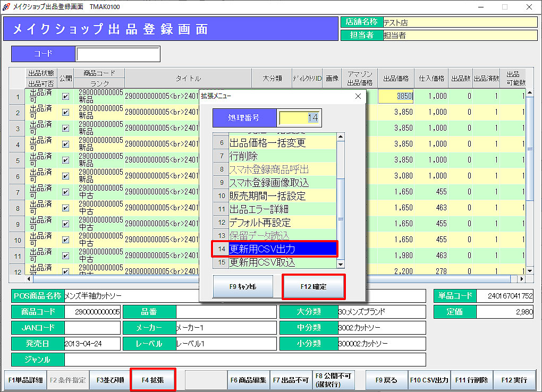Viewport: 542px width, 392px height.
Task: Open F1 単品詳細 from the bottom bar
Action: [x=25, y=380]
